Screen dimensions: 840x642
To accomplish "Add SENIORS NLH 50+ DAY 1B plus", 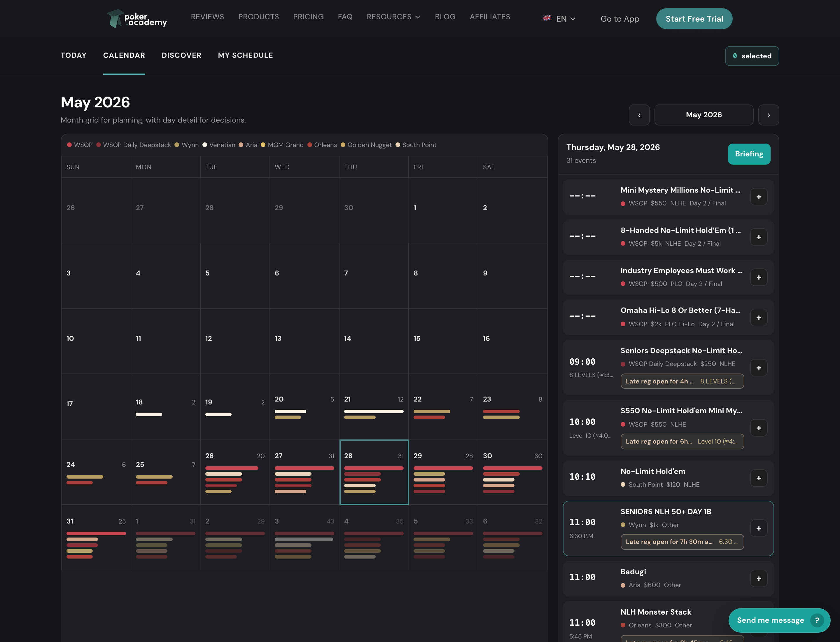I will [x=759, y=528].
